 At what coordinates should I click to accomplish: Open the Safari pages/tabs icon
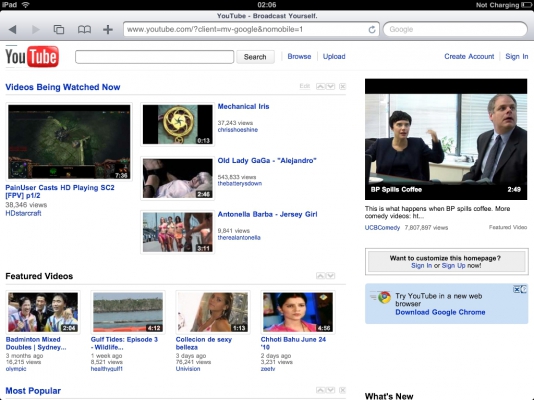(59, 30)
